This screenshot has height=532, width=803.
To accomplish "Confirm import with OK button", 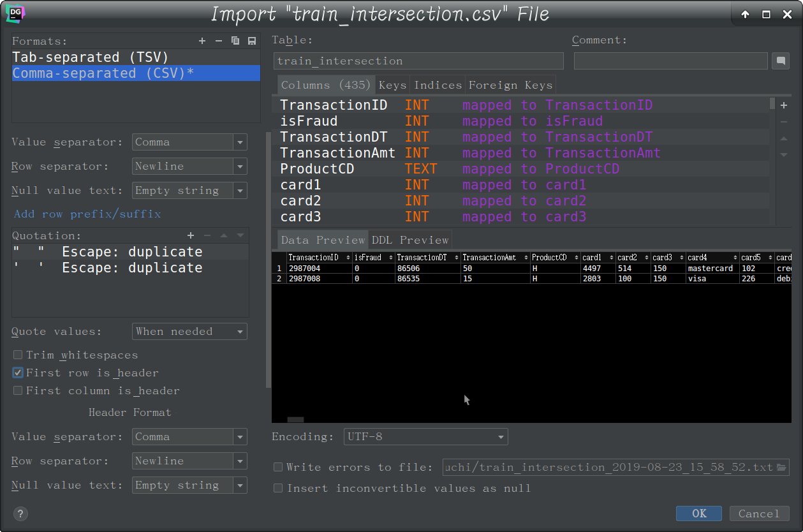I will (x=699, y=514).
